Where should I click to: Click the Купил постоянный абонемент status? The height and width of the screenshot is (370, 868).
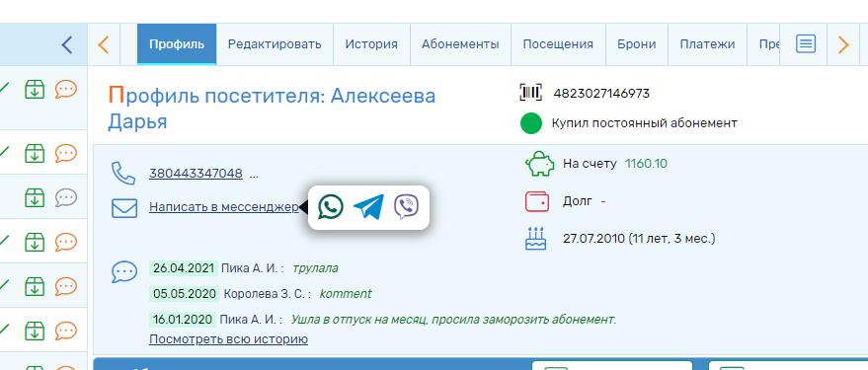click(x=645, y=123)
